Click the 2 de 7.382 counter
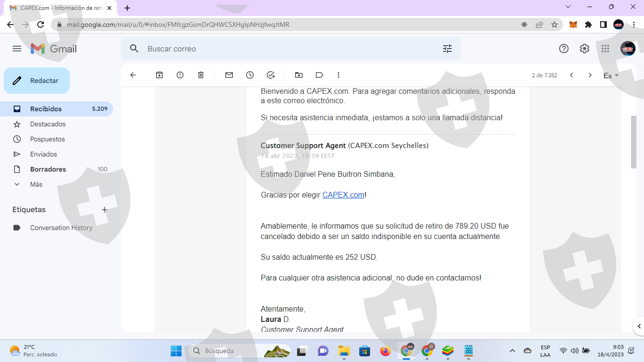 (545, 75)
